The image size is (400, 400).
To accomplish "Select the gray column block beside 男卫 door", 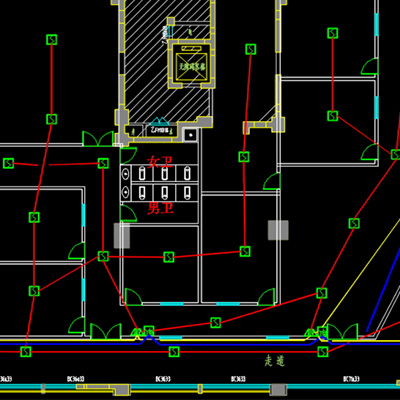I will tap(122, 236).
